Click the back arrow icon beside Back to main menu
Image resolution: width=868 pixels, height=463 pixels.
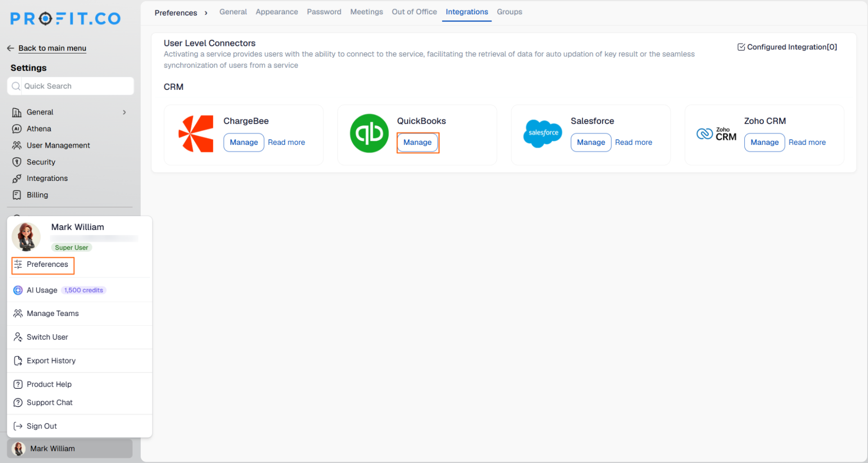11,48
